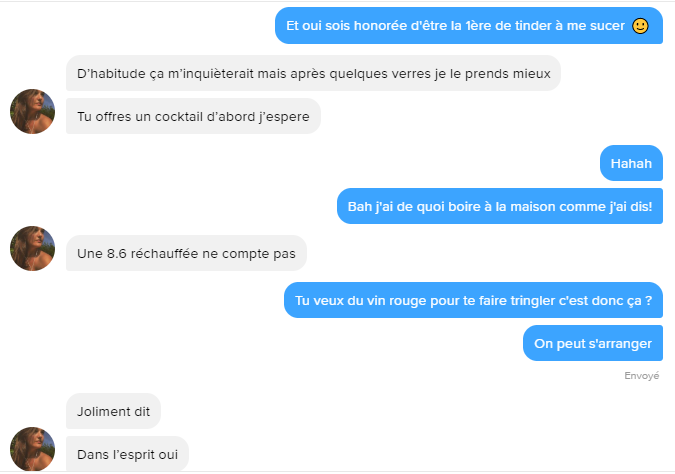This screenshot has height=474, width=675.
Task: Open profile photo beside the 8.6 message
Action: click(x=32, y=248)
